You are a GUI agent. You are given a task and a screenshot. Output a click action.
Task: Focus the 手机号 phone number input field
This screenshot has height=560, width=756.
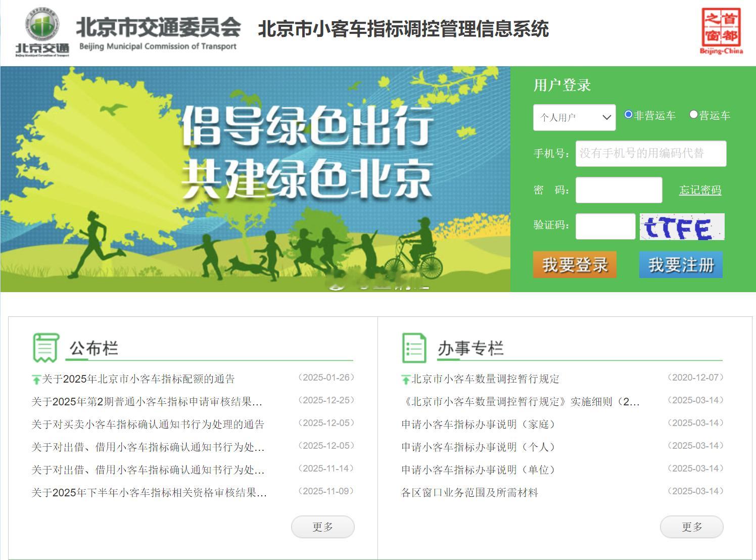point(651,153)
